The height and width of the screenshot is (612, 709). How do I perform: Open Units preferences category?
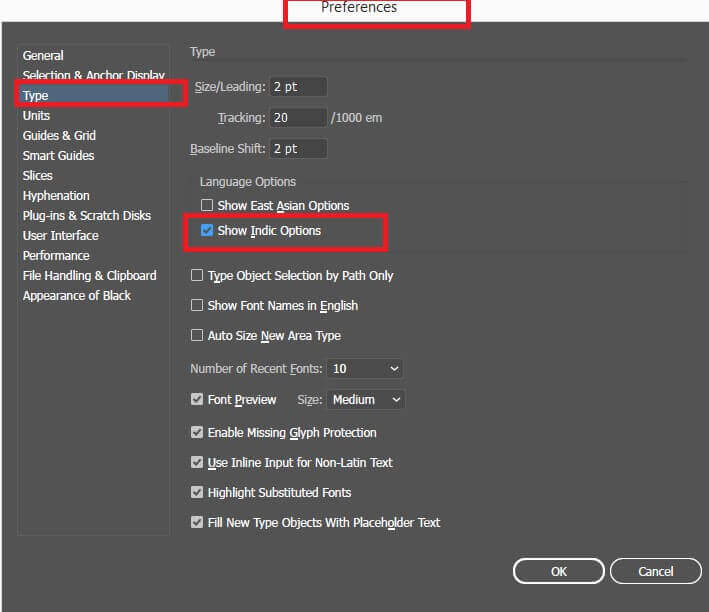(x=36, y=116)
